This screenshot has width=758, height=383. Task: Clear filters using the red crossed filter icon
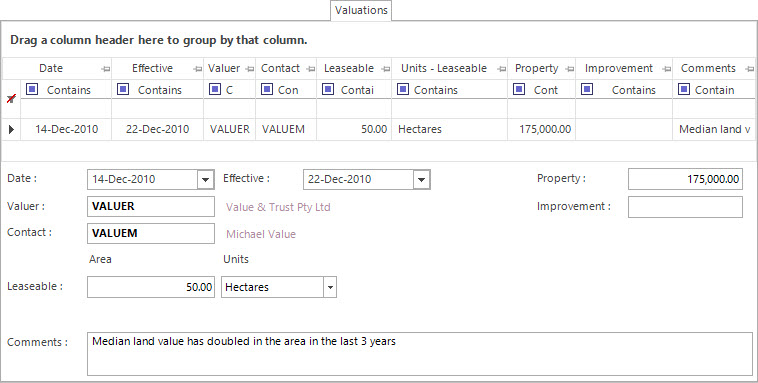tap(11, 98)
